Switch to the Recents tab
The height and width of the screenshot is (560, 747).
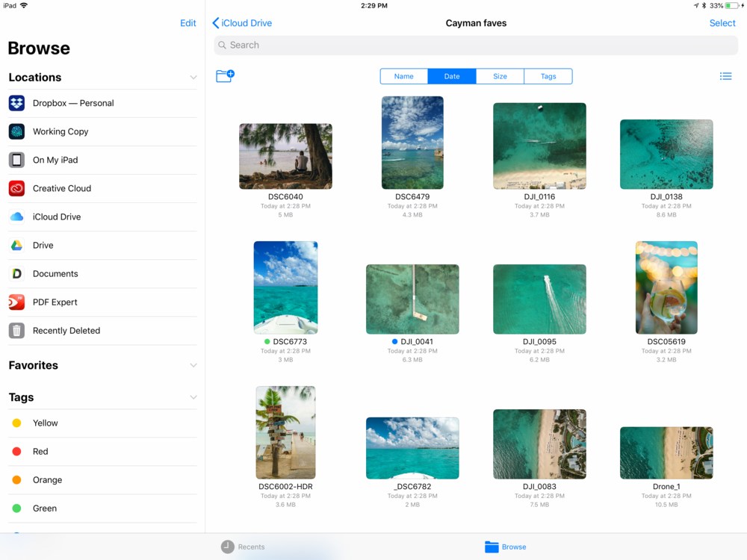click(x=243, y=547)
